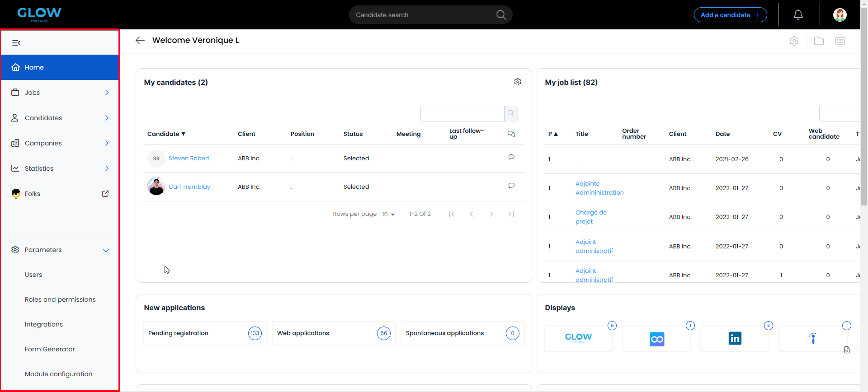Open the notifications bell
Image resolution: width=868 pixels, height=392 pixels.
pyautogui.click(x=798, y=15)
